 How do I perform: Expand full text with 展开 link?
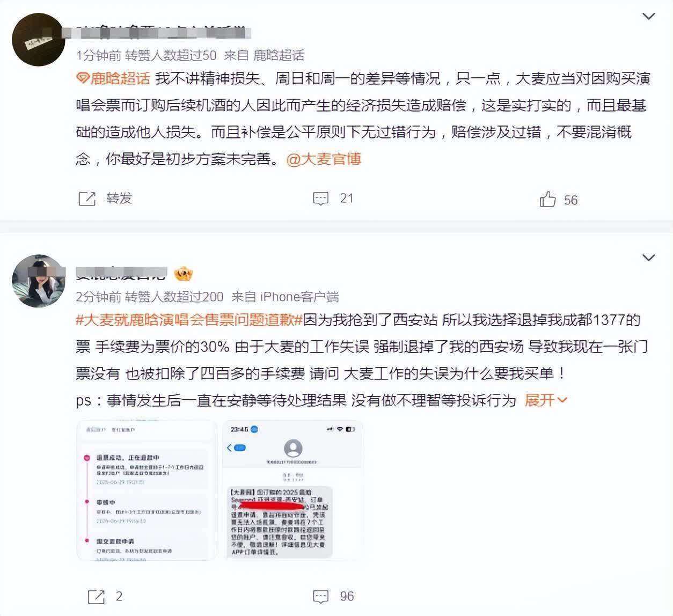pyautogui.click(x=546, y=400)
